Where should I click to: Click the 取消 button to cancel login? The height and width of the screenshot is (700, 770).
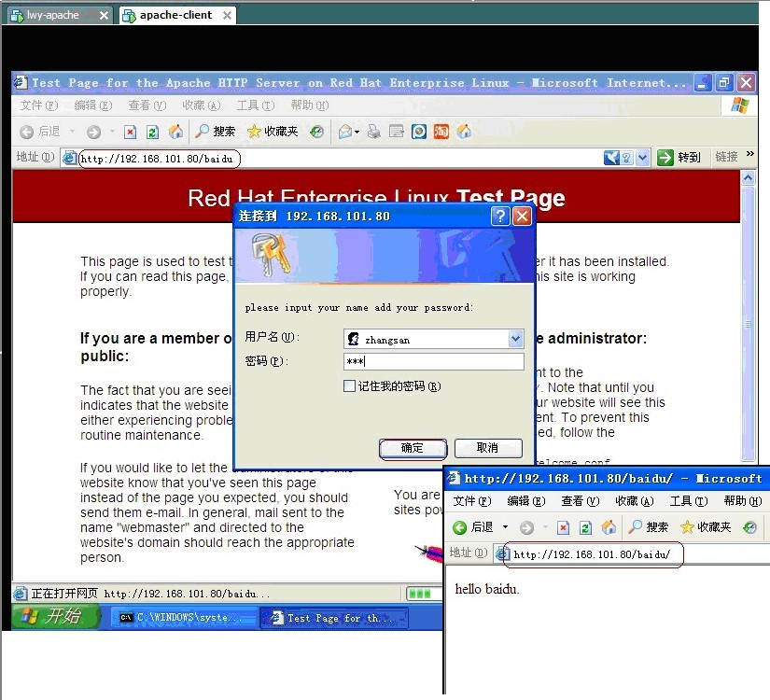click(x=489, y=448)
